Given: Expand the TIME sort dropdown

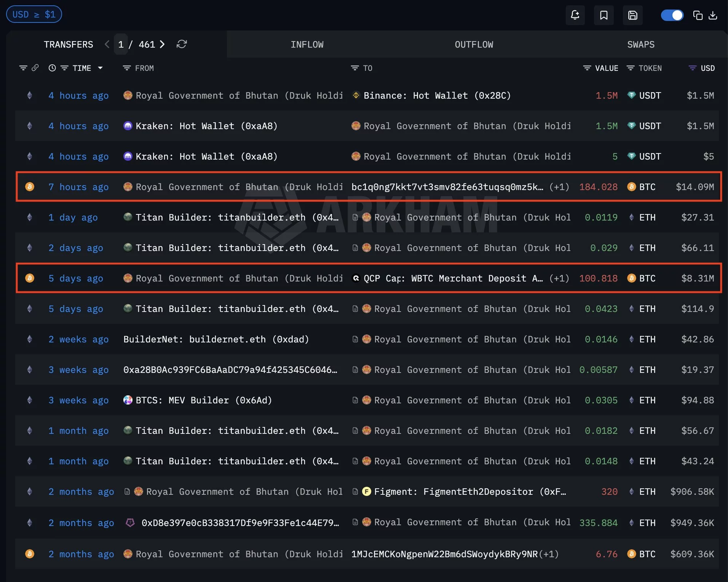Looking at the screenshot, I should click(100, 68).
